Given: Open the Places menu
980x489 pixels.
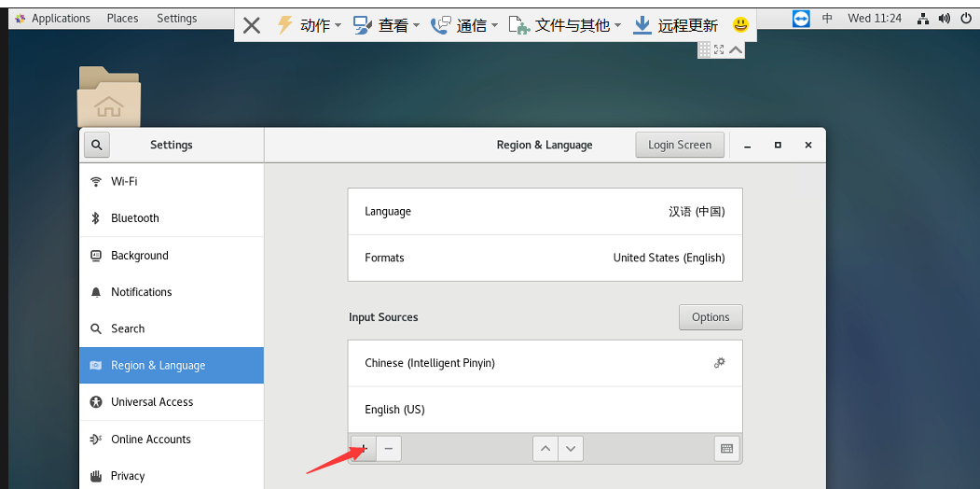Looking at the screenshot, I should [x=122, y=18].
